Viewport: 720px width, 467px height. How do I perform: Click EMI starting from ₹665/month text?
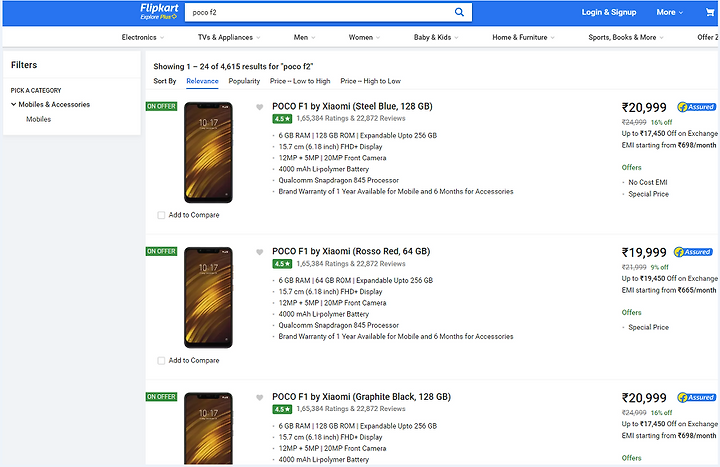click(669, 290)
